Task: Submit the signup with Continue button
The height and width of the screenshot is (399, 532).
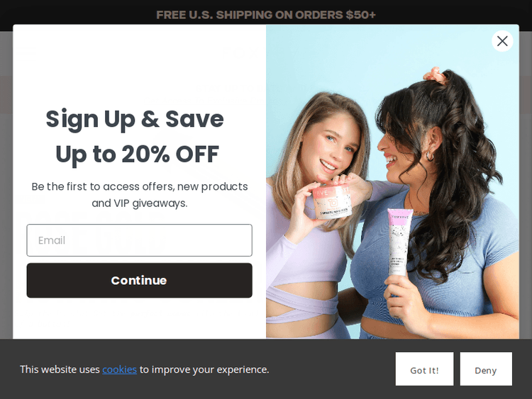Action: 140,281
